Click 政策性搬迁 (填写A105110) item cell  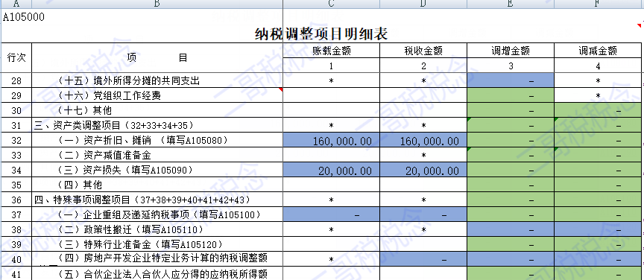tap(157, 229)
